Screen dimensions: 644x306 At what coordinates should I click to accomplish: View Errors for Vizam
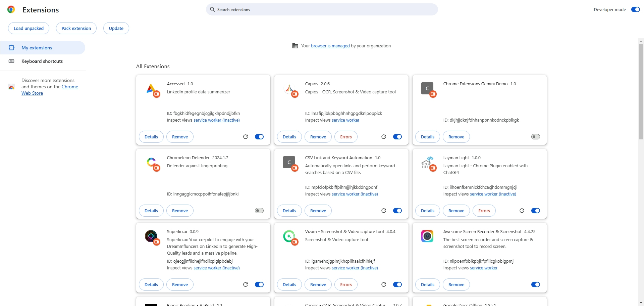coord(346,285)
